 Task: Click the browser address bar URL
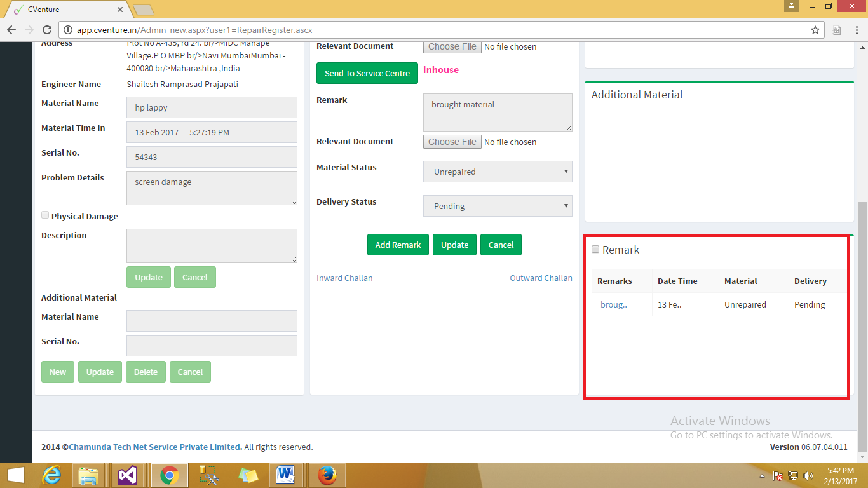tap(194, 30)
